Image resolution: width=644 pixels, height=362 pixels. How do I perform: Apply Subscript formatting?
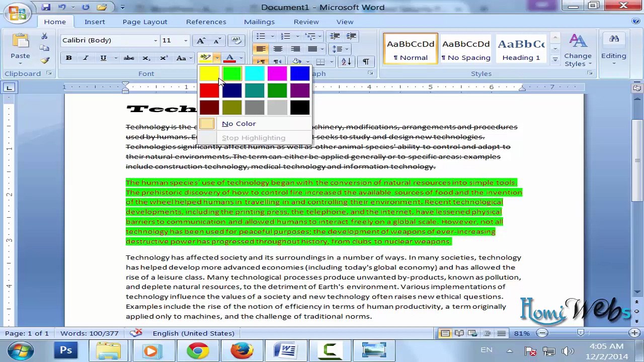click(146, 58)
